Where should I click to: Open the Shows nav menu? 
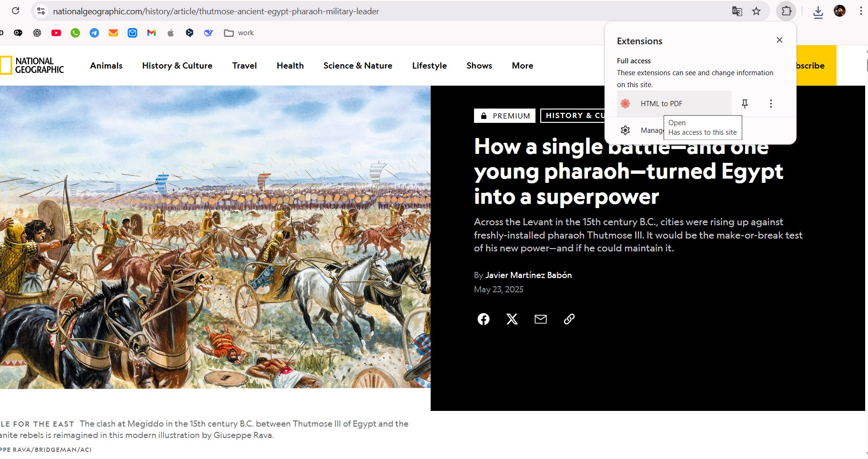[x=479, y=66]
